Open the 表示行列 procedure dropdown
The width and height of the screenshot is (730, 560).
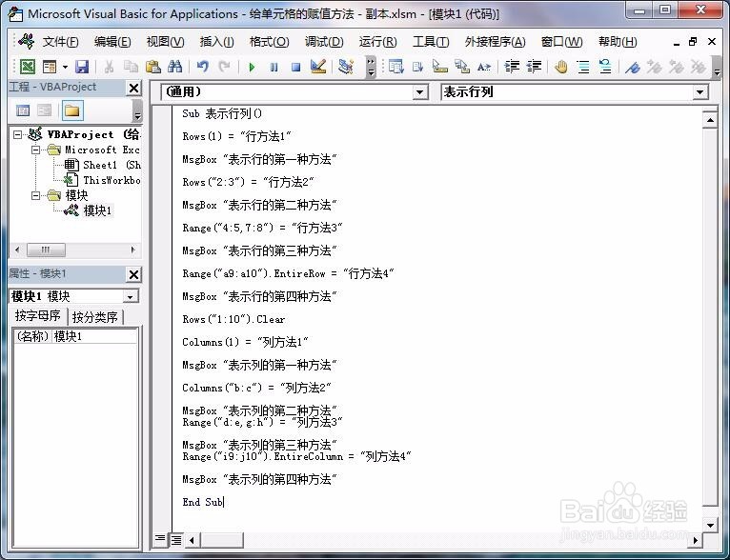point(700,92)
